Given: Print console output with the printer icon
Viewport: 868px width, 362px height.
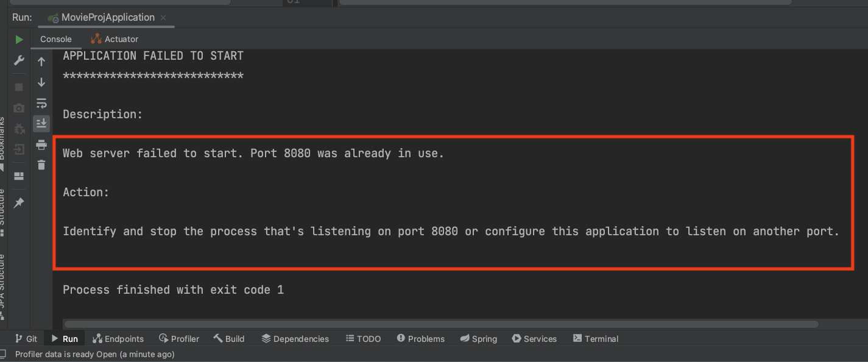Looking at the screenshot, I should click(41, 144).
